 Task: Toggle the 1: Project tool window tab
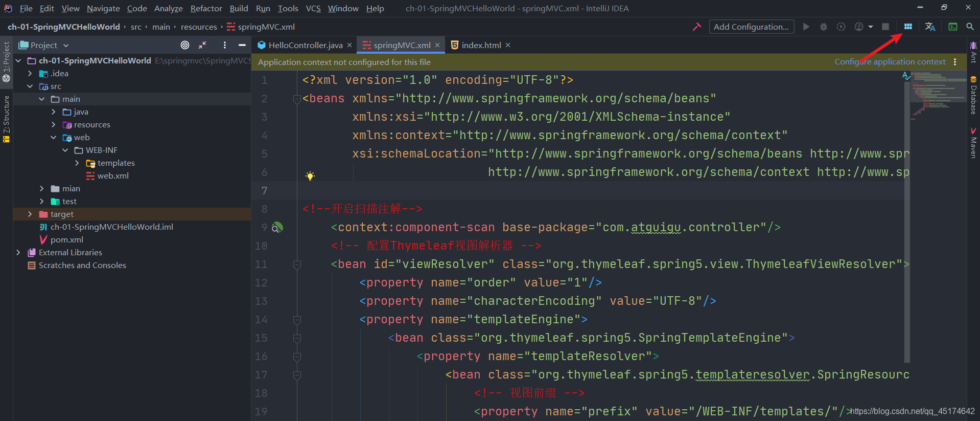click(x=6, y=62)
